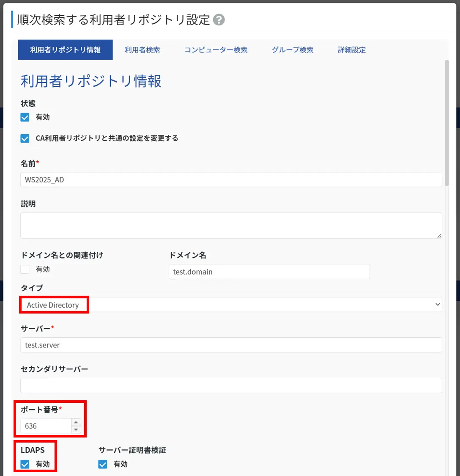Open the 詳細設定 tab
The width and height of the screenshot is (460, 476).
click(x=352, y=50)
